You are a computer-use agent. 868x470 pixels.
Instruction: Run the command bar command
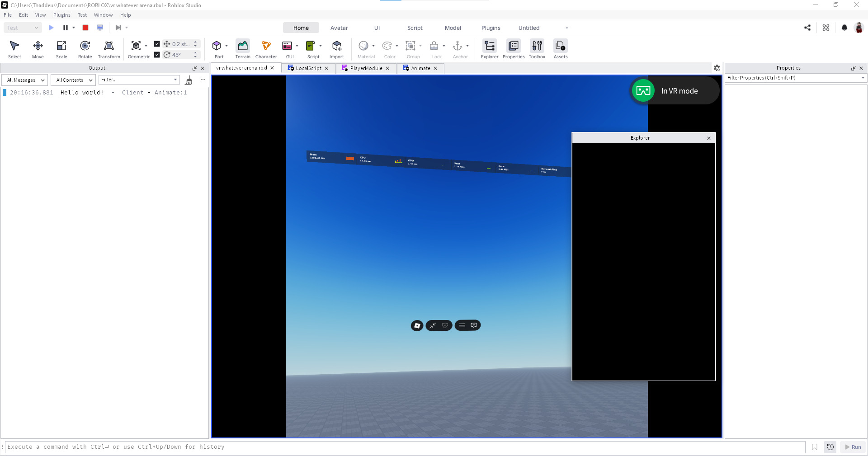(853, 447)
